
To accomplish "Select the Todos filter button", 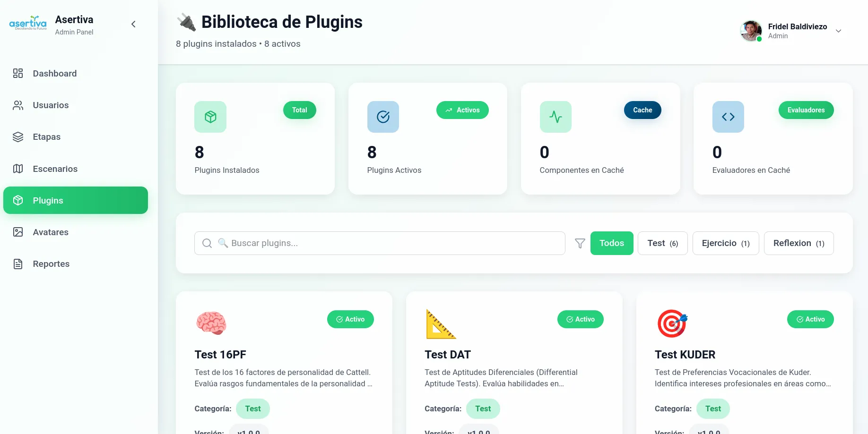I will [x=611, y=243].
